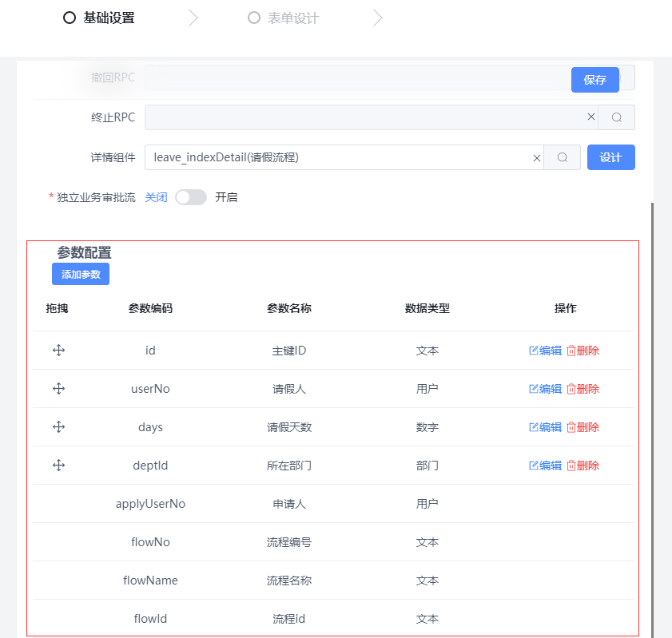Screen dimensions: 672x638
Task: Click the 关闭 label beside the switch
Action: [156, 197]
